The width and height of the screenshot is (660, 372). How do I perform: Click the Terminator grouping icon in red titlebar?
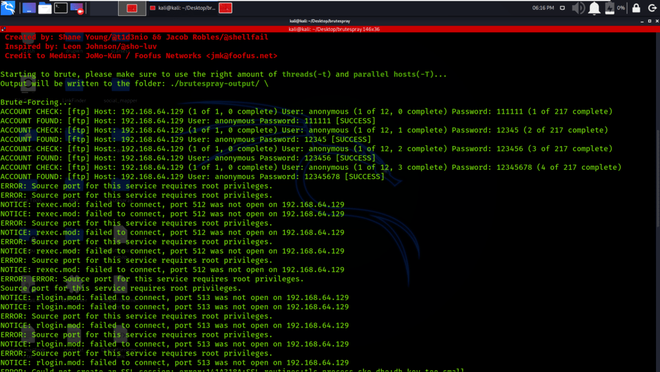coord(3,29)
